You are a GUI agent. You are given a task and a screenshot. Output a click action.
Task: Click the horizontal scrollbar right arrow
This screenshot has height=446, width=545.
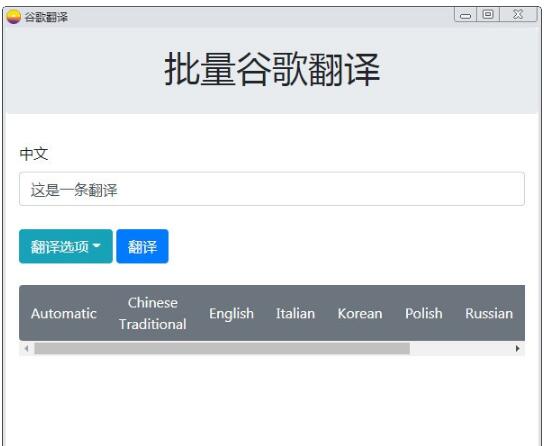(x=518, y=348)
